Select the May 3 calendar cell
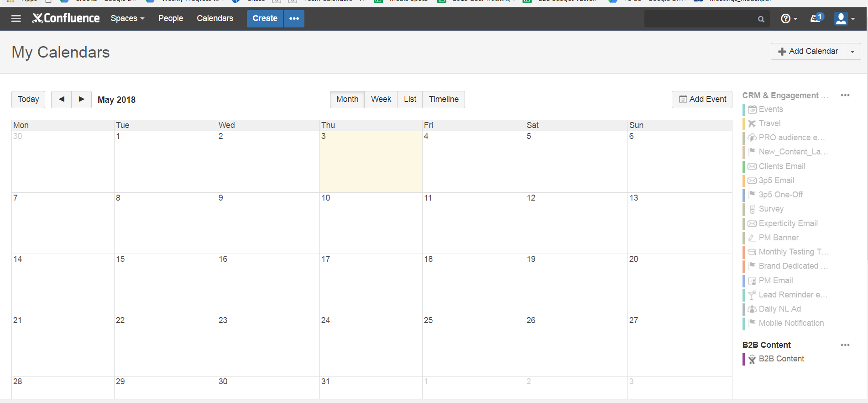 tap(371, 162)
